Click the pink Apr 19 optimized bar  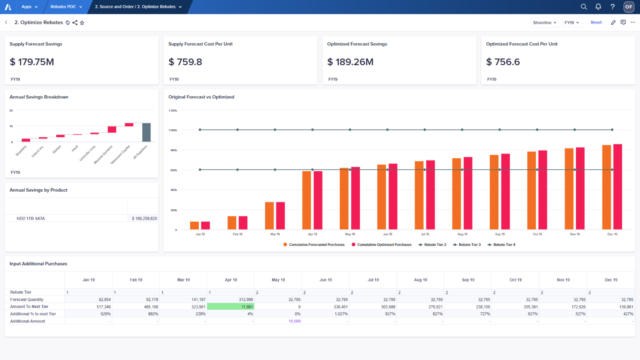318,200
